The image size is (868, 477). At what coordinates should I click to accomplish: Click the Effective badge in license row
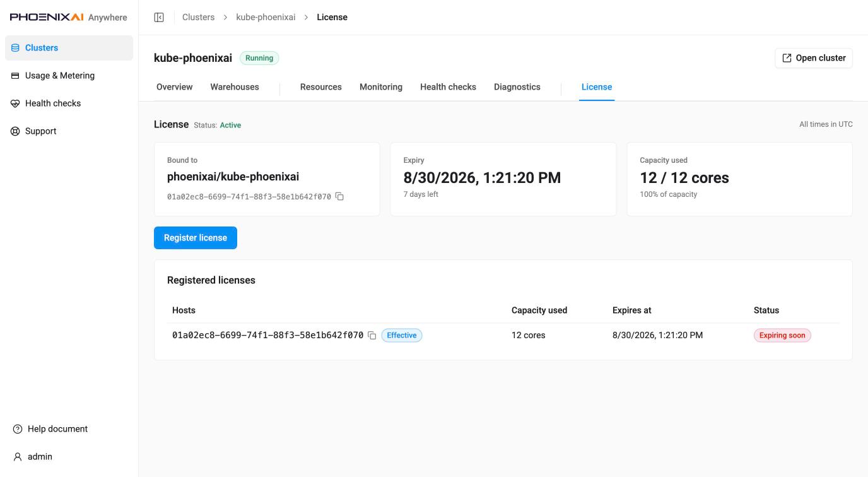tap(402, 335)
